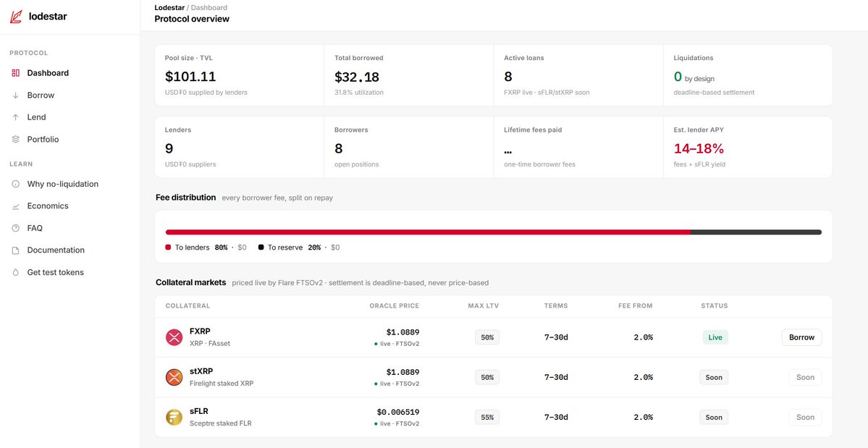This screenshot has width=868, height=448.
Task: Click the stXRP oracle price $1.0889
Action: (403, 372)
